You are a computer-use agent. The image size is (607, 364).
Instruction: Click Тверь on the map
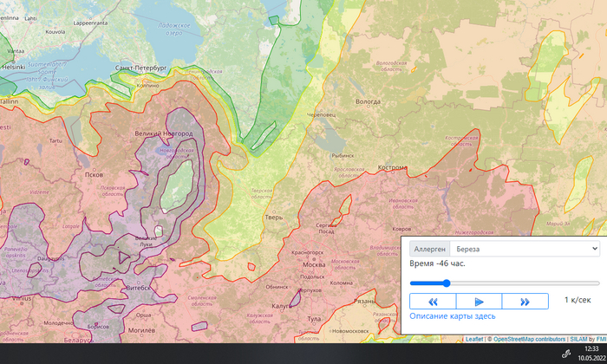[275, 218]
